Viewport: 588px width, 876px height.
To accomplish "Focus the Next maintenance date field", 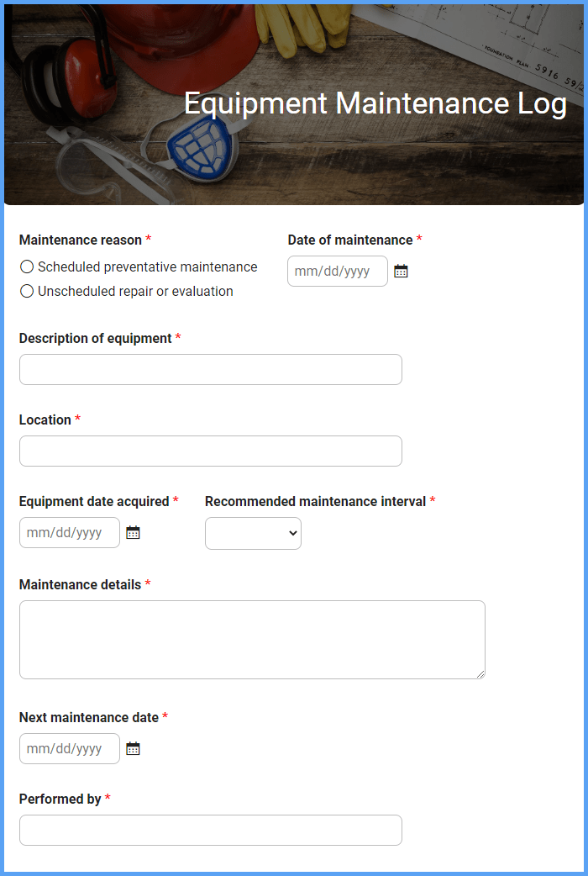I will [x=69, y=748].
